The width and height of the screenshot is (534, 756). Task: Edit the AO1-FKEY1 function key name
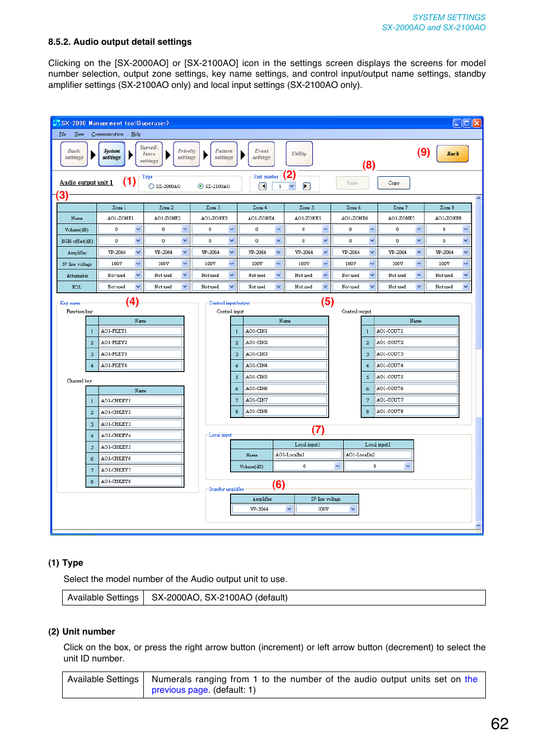[141, 331]
